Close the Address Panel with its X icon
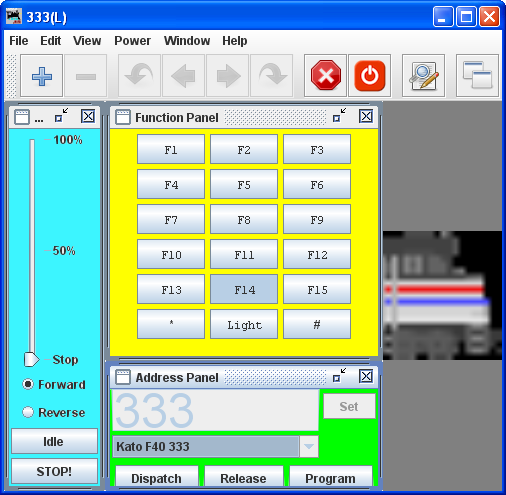Viewport: 506px width, 495px height. pyautogui.click(x=366, y=376)
